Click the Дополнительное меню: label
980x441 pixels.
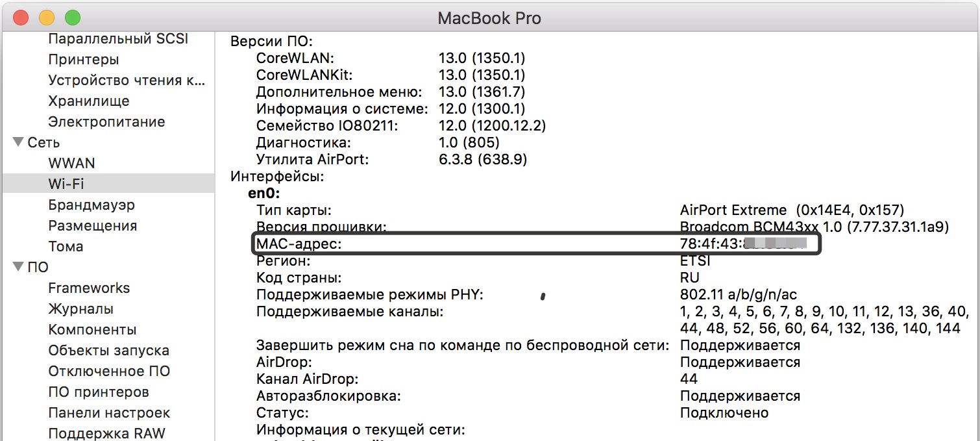point(339,92)
